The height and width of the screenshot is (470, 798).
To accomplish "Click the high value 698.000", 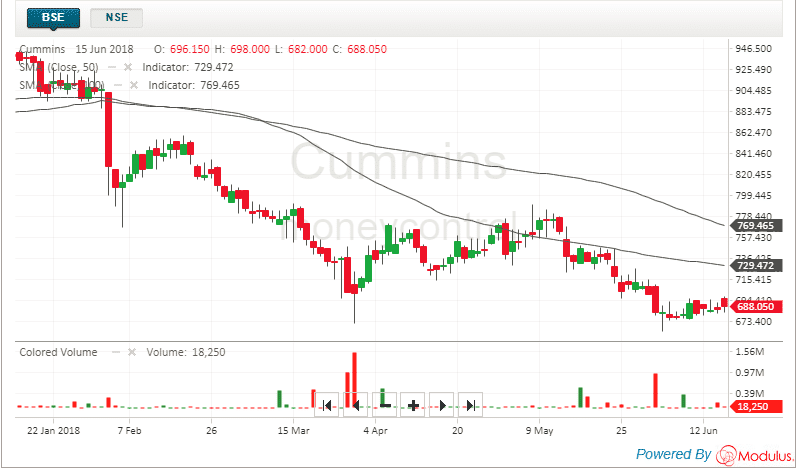I will [x=250, y=49].
